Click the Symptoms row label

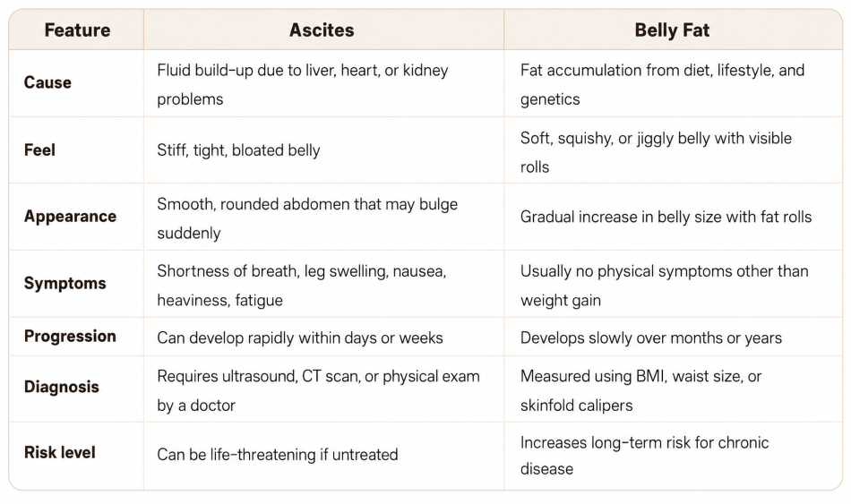point(65,283)
